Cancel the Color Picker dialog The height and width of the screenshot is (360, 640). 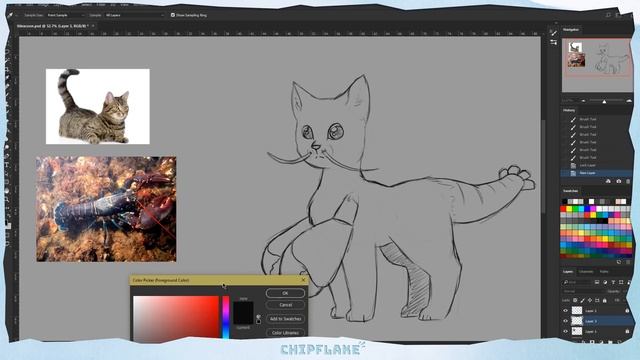point(285,305)
